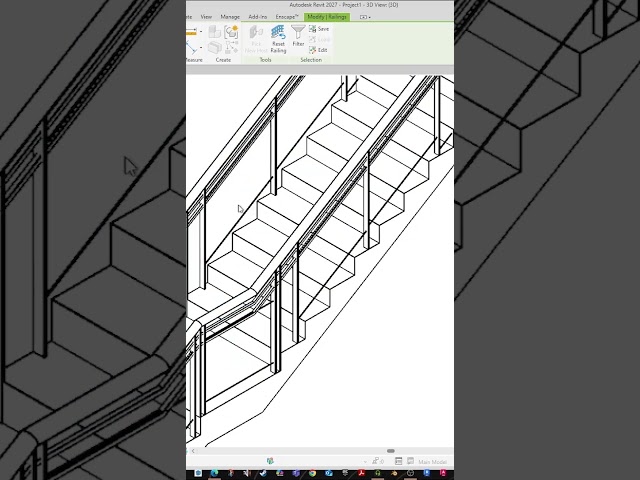
Task: Click the Create Group icon
Action: (231, 32)
